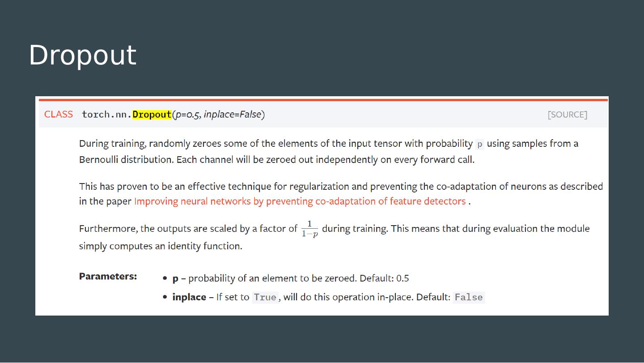Click the 1/(1-p) scaling factor formula
The height and width of the screenshot is (363, 644).
[309, 229]
